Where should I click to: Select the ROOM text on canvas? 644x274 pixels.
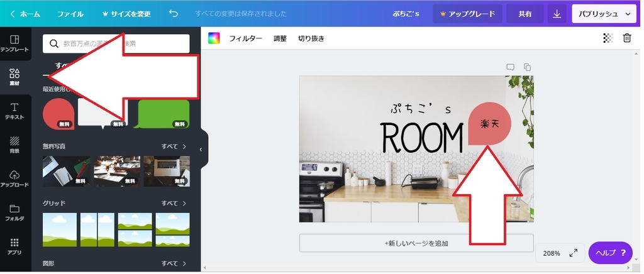point(422,138)
